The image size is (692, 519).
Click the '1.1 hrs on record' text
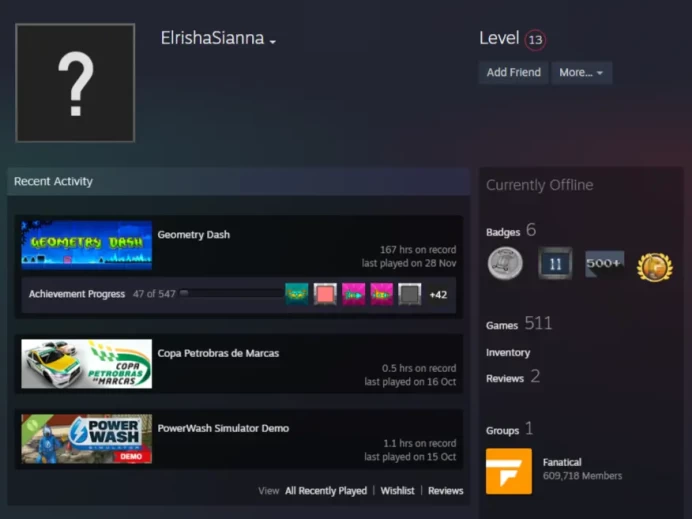pyautogui.click(x=419, y=443)
